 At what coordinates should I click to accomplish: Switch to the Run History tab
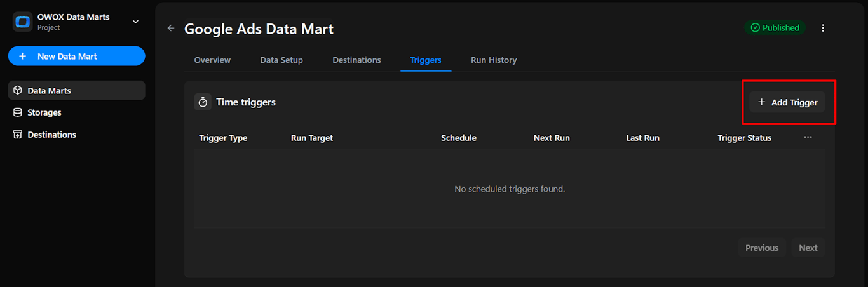494,60
